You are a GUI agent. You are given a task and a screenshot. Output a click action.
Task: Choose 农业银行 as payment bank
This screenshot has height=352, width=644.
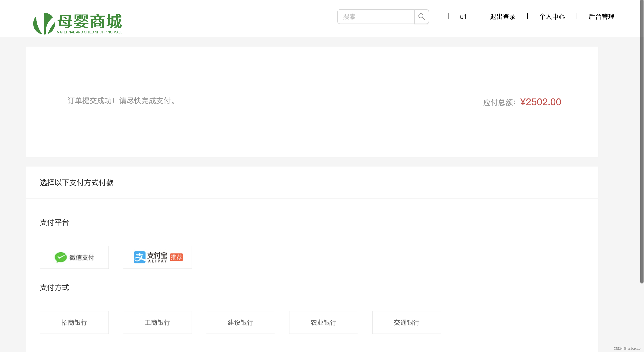(x=323, y=322)
